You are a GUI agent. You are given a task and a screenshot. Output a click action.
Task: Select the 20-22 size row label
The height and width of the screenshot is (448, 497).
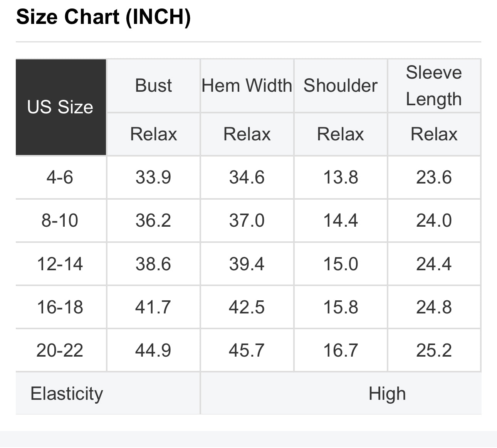[x=61, y=350]
